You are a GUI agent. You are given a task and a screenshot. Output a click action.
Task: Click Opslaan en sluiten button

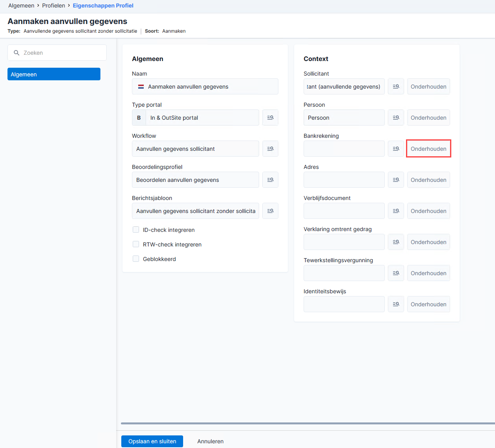pos(152,441)
